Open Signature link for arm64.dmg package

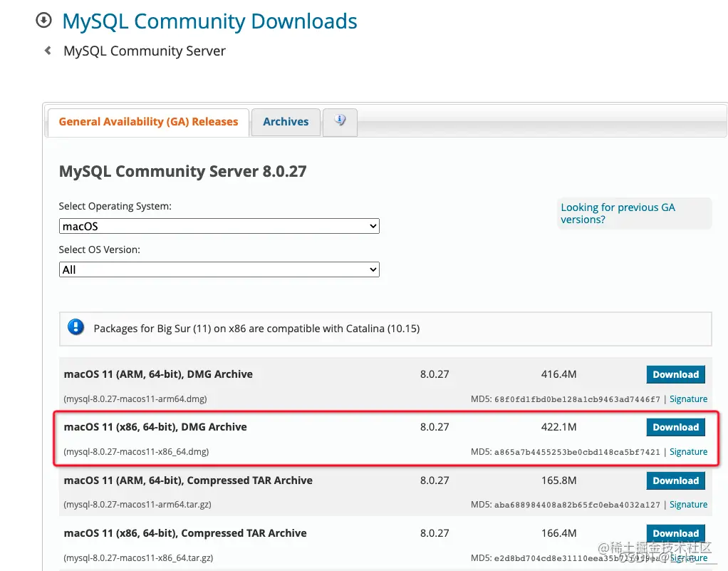pos(689,399)
